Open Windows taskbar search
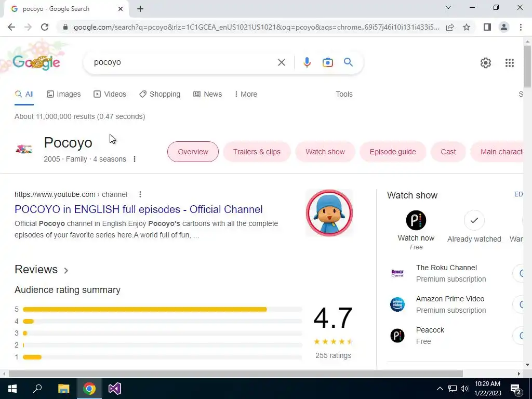The image size is (532, 399). [37, 389]
